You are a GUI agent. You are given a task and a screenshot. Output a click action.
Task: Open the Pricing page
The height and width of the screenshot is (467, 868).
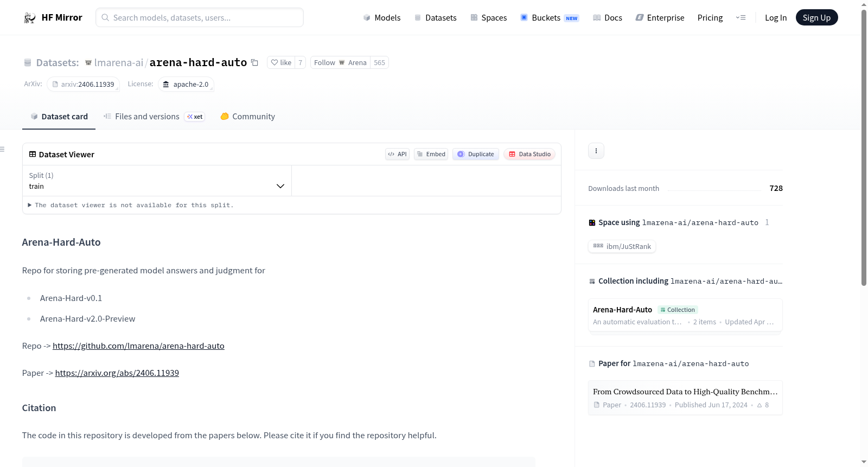710,18
